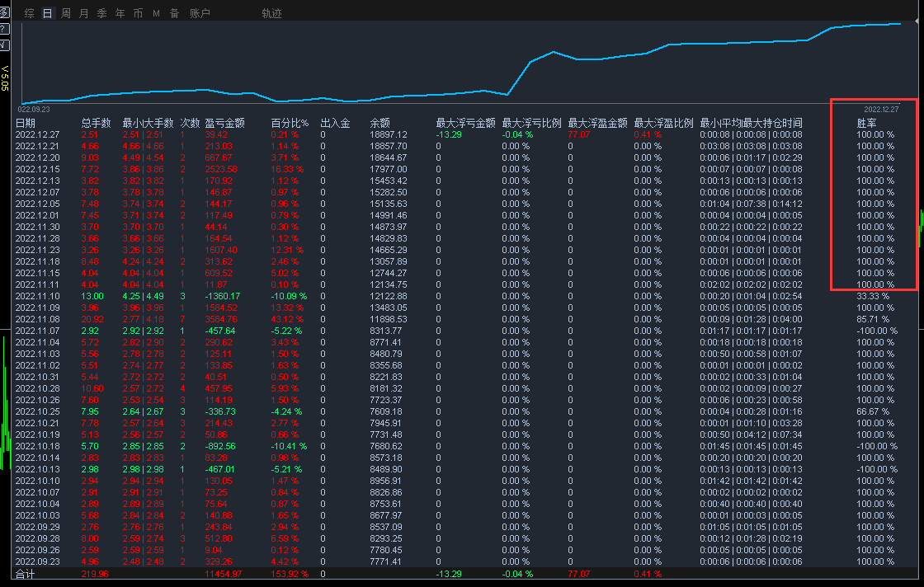Switch to the 年 yearly tab

point(120,13)
